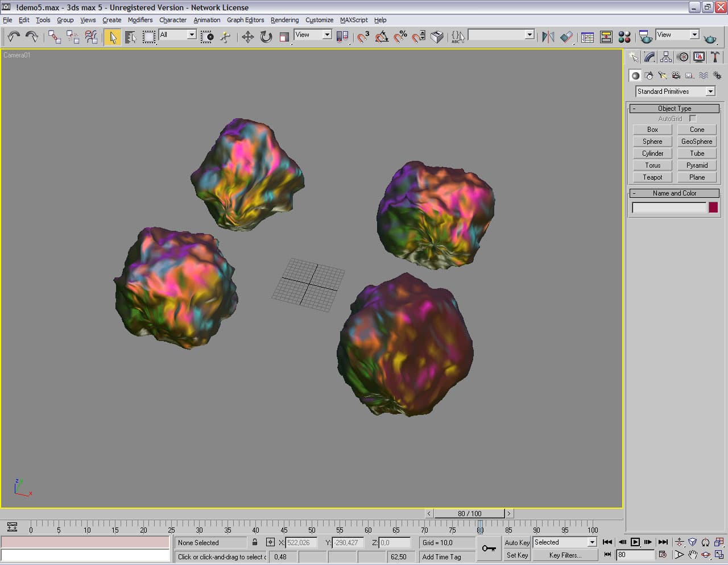This screenshot has width=728, height=565.
Task: Click the Mirror Selected Objects icon
Action: coord(548,37)
